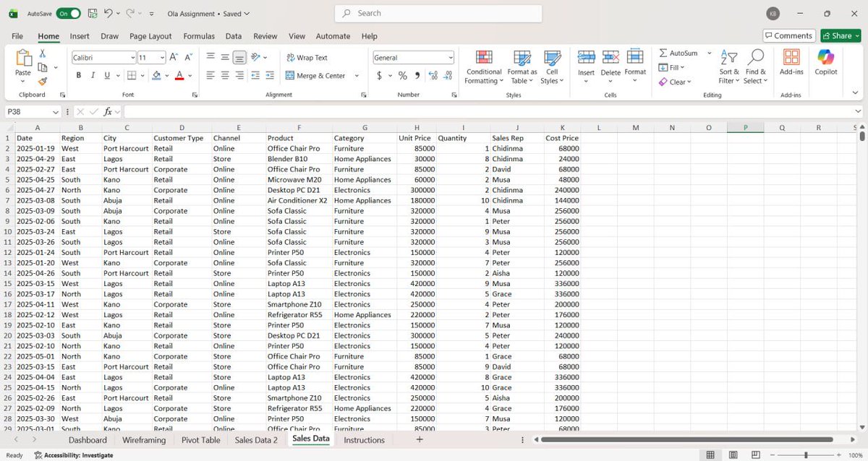This screenshot has height=461, width=868.
Task: Switch to the Dashboard sheet
Action: (x=88, y=440)
